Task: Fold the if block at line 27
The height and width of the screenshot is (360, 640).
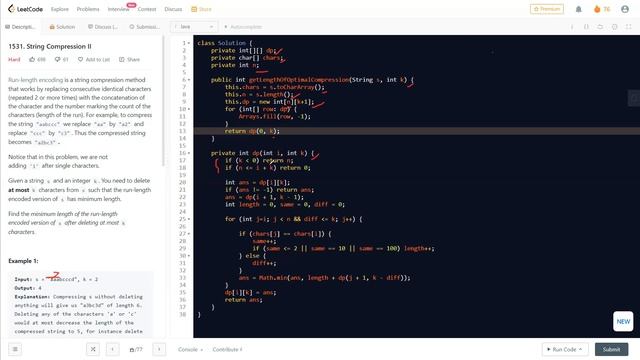Action: point(189,234)
